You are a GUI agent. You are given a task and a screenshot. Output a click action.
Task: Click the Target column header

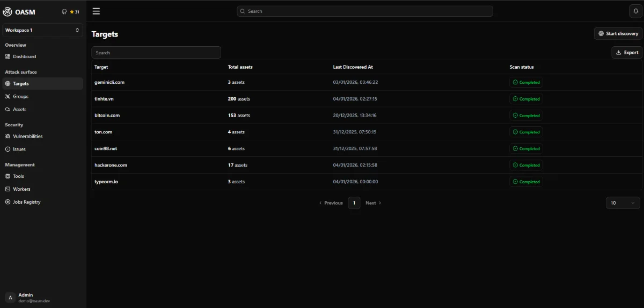pos(101,67)
